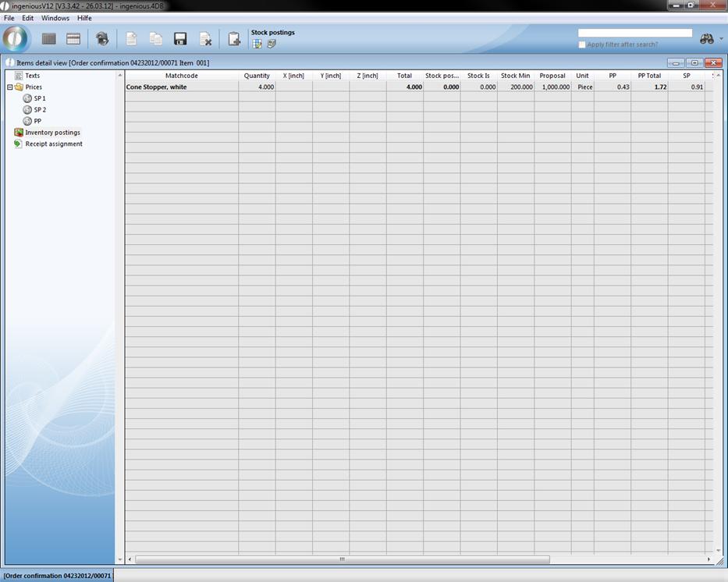Click the binoculars search icon

(706, 39)
